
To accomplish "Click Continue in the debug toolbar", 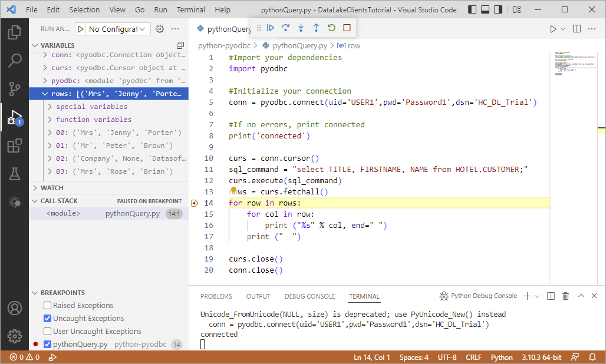I will [x=271, y=28].
